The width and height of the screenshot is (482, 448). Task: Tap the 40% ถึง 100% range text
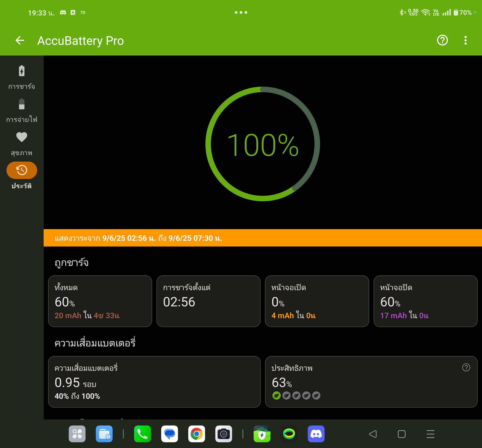[77, 396]
